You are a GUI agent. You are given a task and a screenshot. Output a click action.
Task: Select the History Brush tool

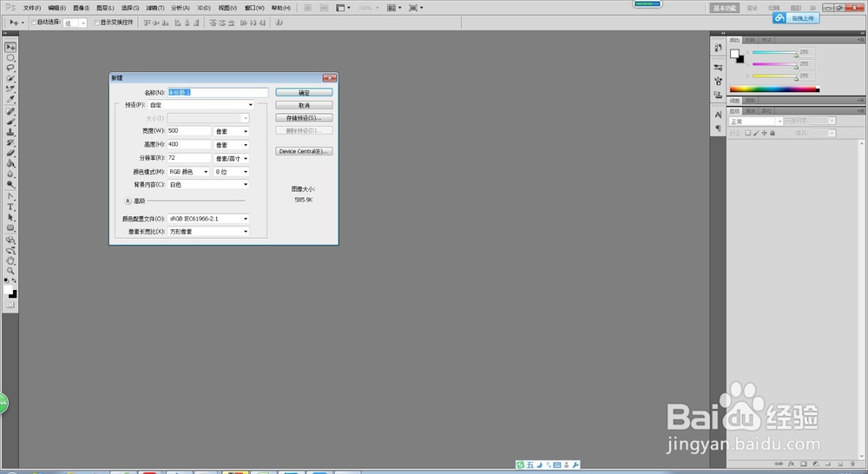tap(10, 143)
